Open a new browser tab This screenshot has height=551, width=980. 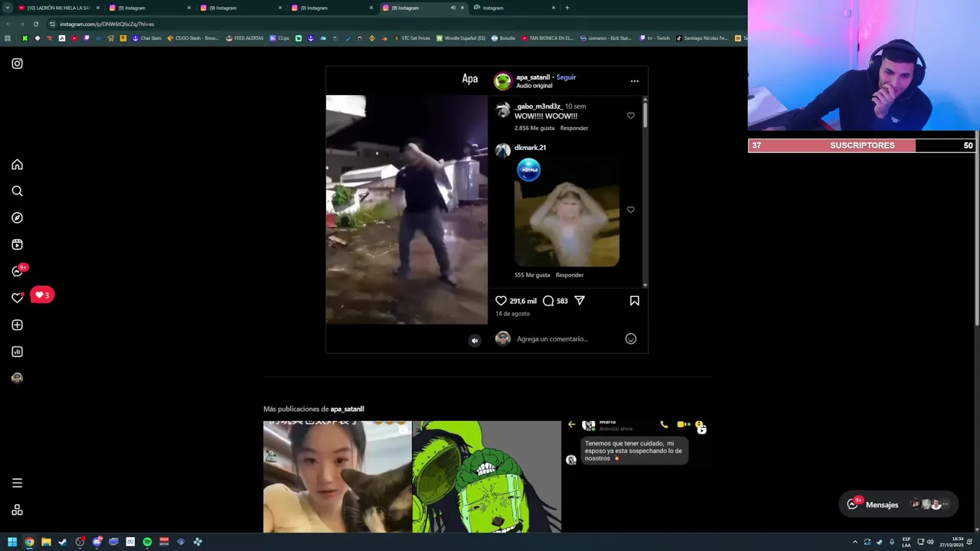[x=567, y=8]
